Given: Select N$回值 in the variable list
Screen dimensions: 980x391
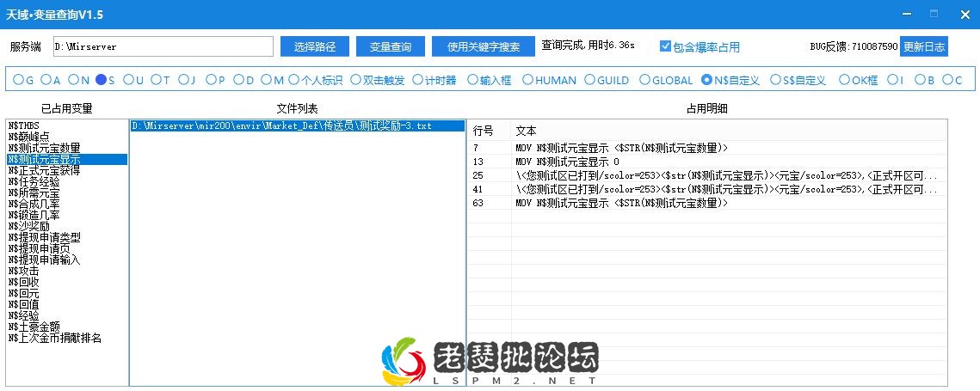Looking at the screenshot, I should click(x=66, y=305).
